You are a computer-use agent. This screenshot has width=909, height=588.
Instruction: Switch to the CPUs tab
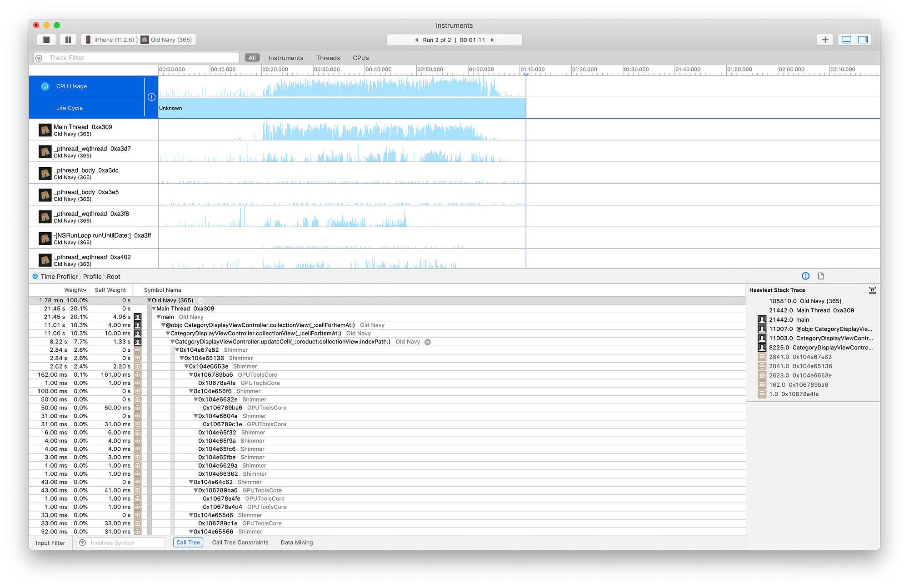[361, 58]
